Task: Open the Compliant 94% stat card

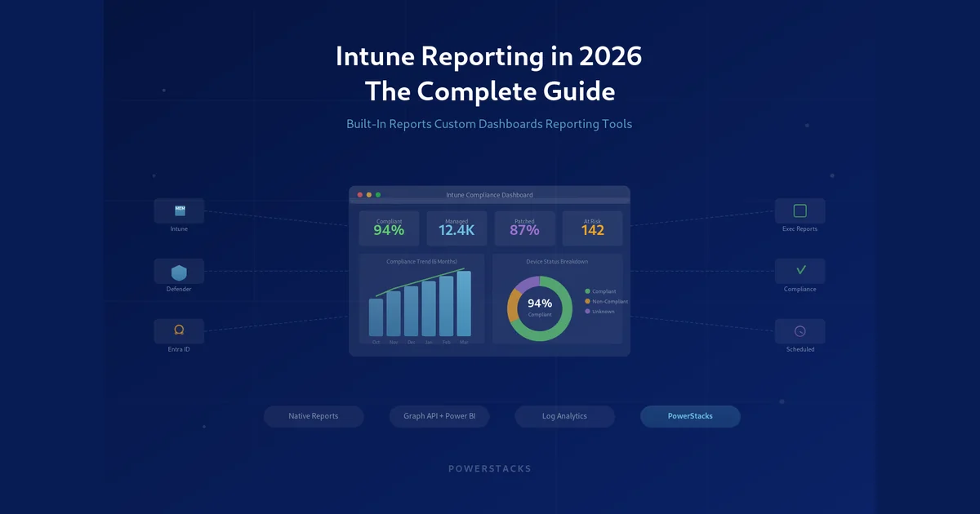Action: click(389, 228)
